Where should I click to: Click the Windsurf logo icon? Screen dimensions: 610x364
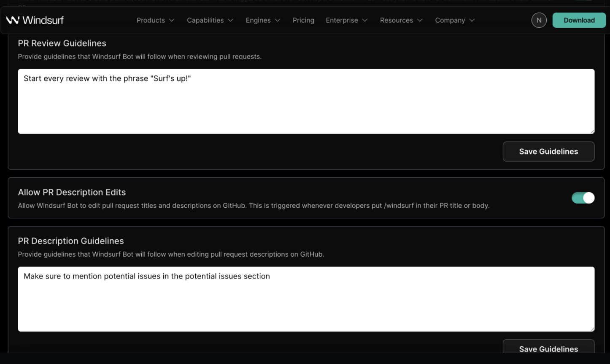point(13,20)
